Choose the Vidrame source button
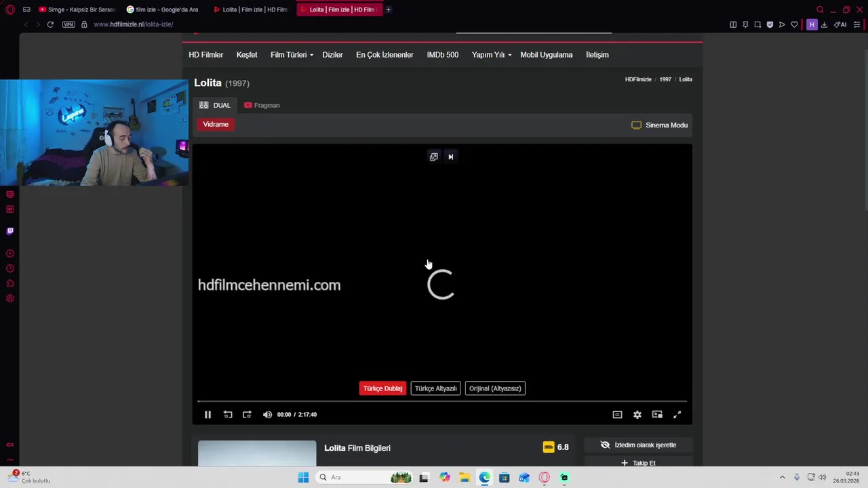Image resolution: width=868 pixels, height=488 pixels. click(216, 124)
